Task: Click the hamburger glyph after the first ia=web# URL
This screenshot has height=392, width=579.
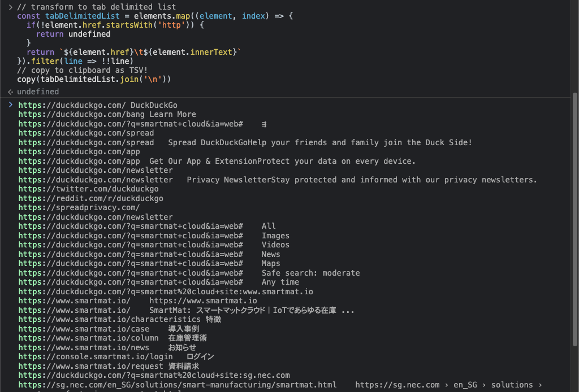Action: point(264,124)
